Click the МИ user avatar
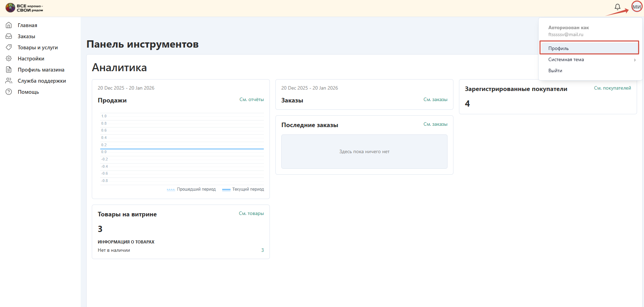This screenshot has width=644, height=307. pyautogui.click(x=637, y=7)
